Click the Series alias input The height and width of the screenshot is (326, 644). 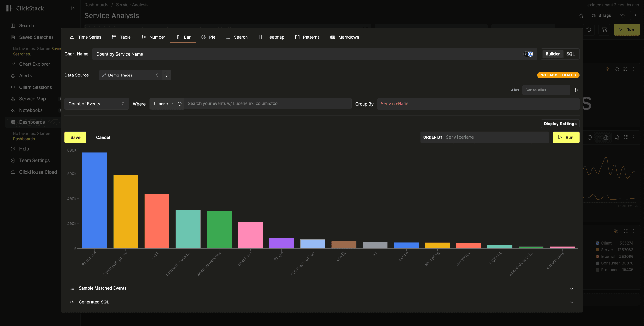coord(546,90)
